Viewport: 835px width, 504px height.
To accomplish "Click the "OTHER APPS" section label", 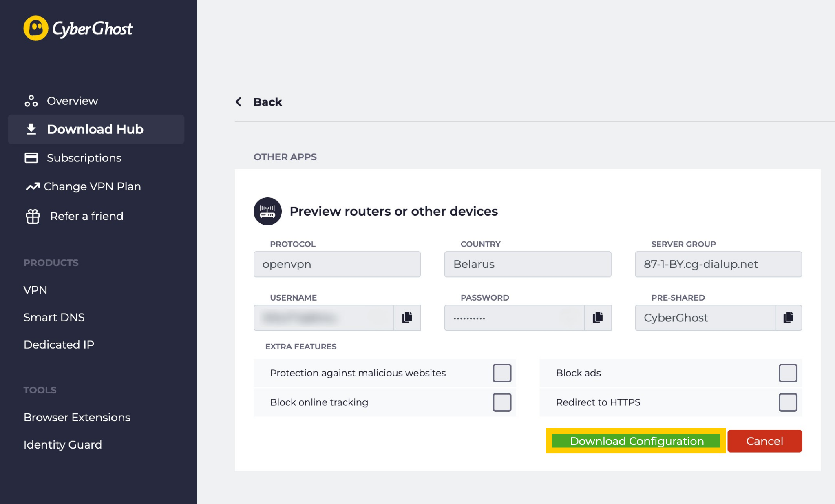I will (x=285, y=157).
